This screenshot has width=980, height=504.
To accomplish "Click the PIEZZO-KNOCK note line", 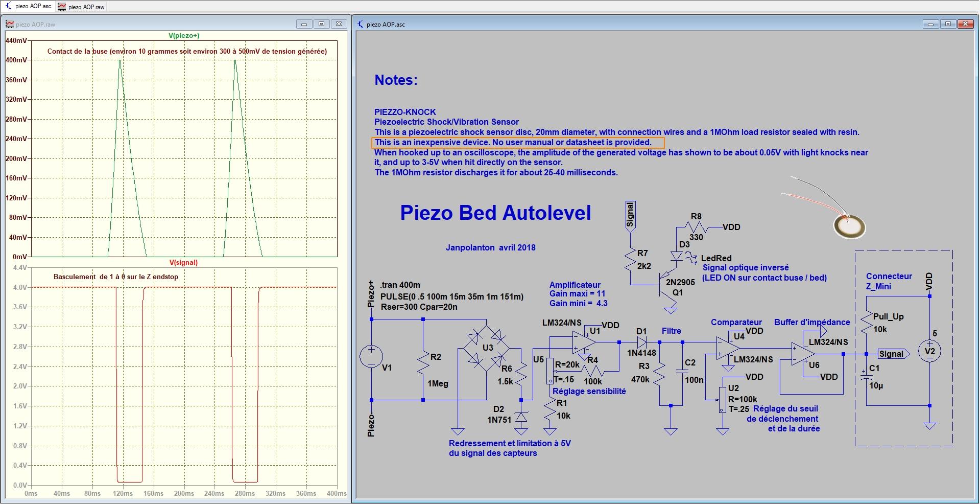I will click(x=405, y=112).
